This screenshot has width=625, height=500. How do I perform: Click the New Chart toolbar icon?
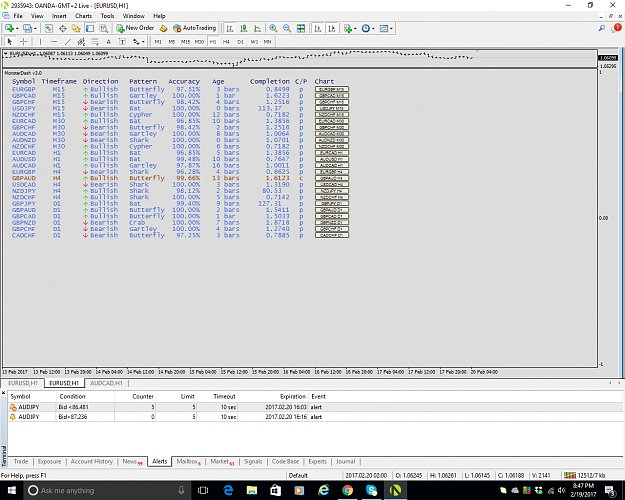point(9,28)
